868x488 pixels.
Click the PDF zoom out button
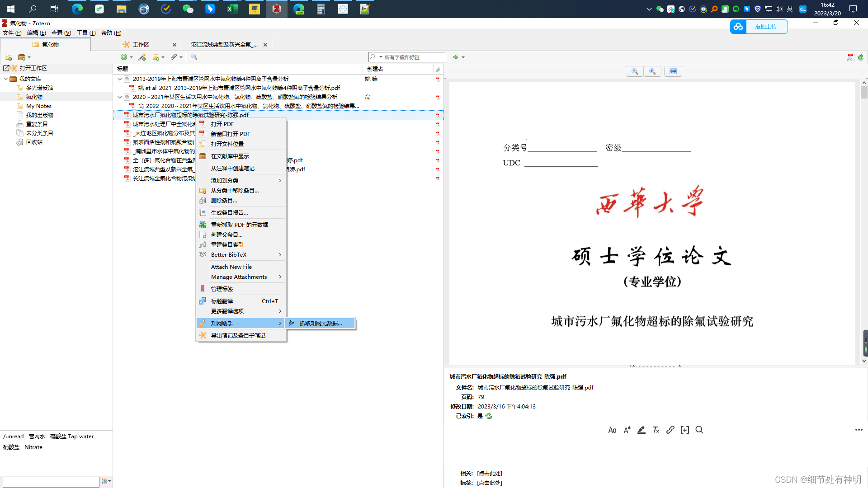635,71
